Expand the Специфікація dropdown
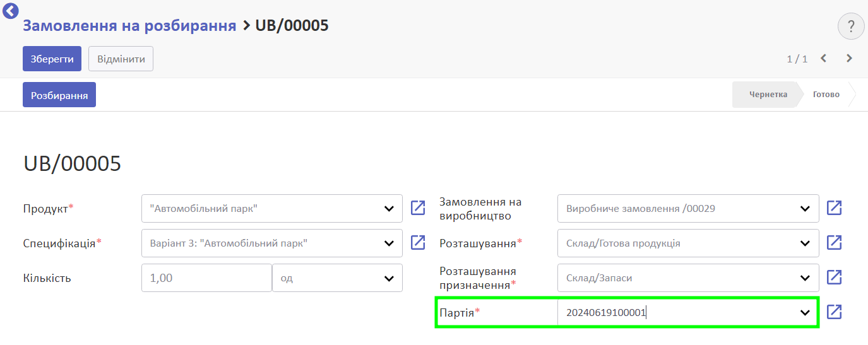 (389, 243)
